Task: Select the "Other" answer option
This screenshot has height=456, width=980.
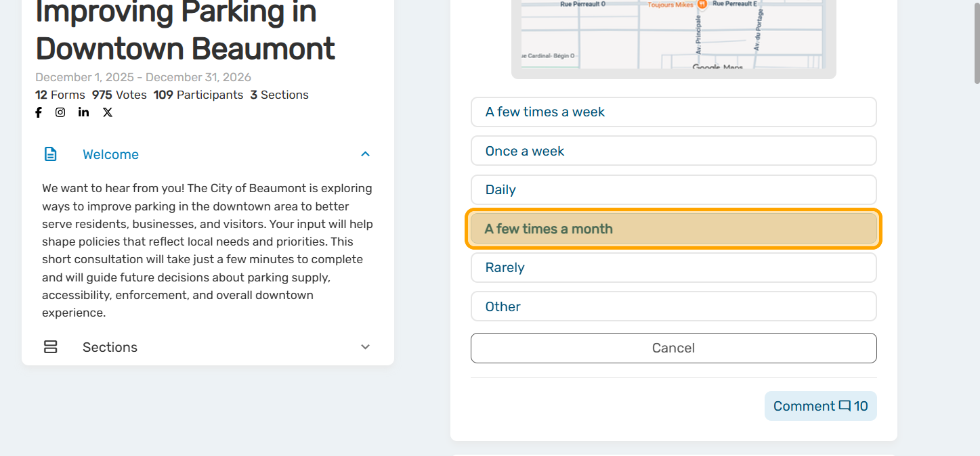Action: point(673,306)
